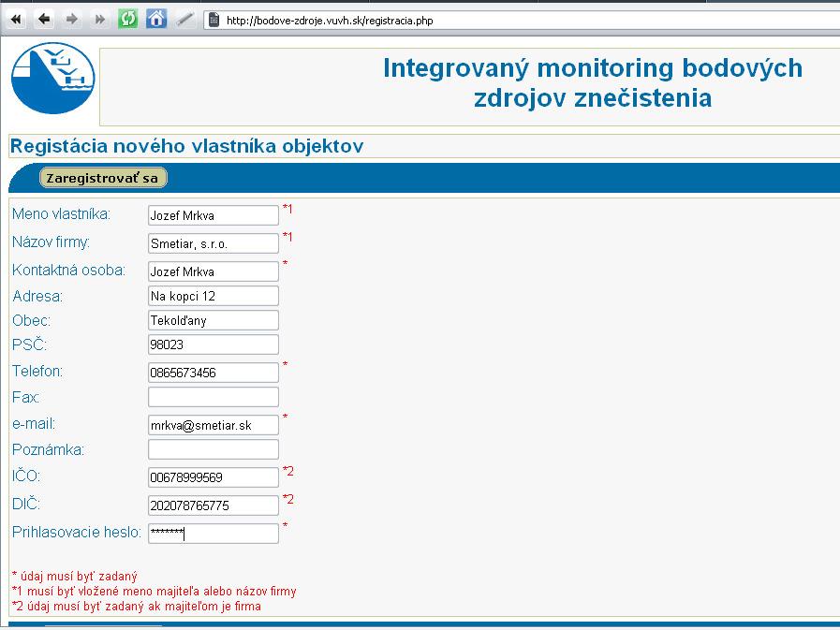
Task: Click the Obec field containing Tekolďany
Action: (214, 320)
